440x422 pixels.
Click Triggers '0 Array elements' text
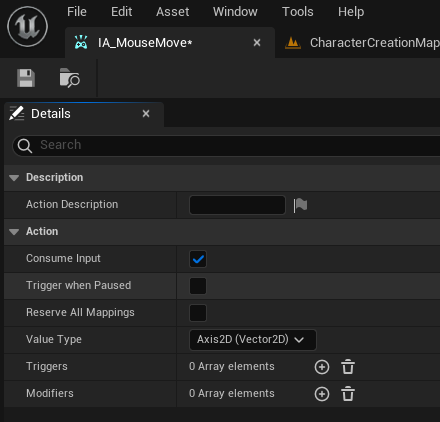click(x=232, y=367)
